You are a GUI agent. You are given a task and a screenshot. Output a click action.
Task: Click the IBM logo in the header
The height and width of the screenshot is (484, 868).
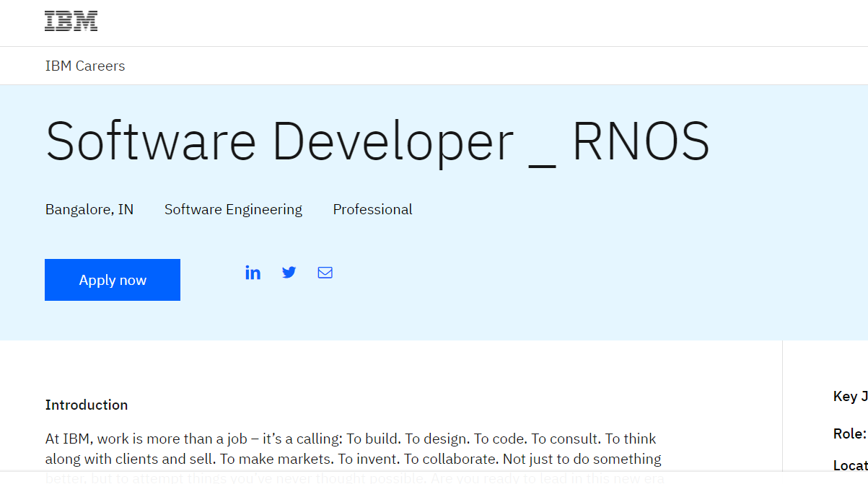pos(71,21)
